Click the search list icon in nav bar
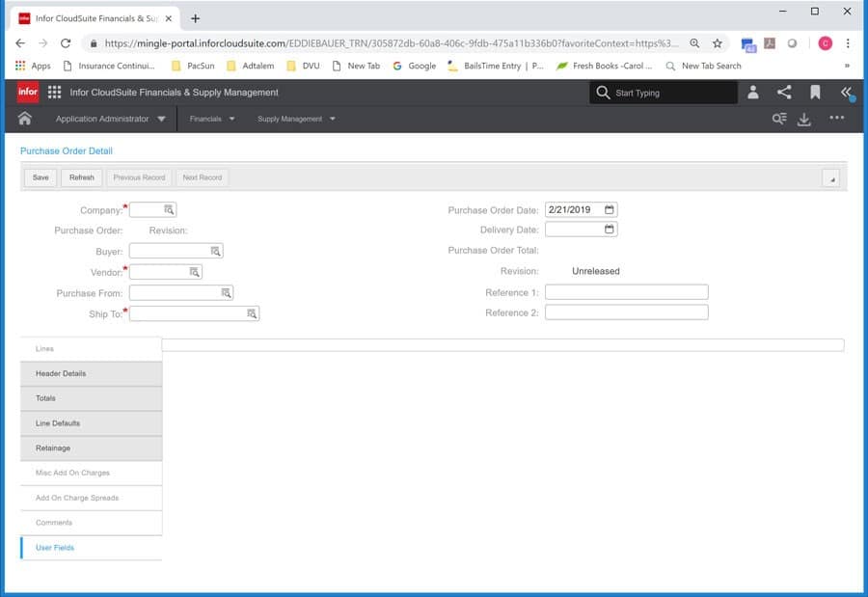Viewport: 868px width, 597px height. (779, 119)
